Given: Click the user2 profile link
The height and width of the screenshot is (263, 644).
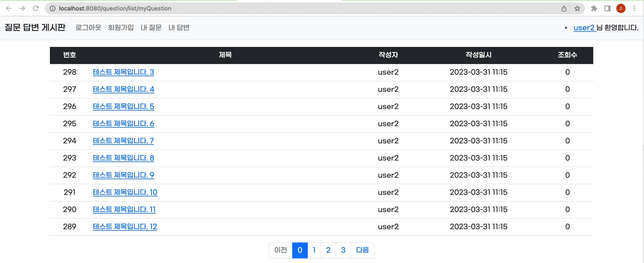Looking at the screenshot, I should click(x=584, y=28).
